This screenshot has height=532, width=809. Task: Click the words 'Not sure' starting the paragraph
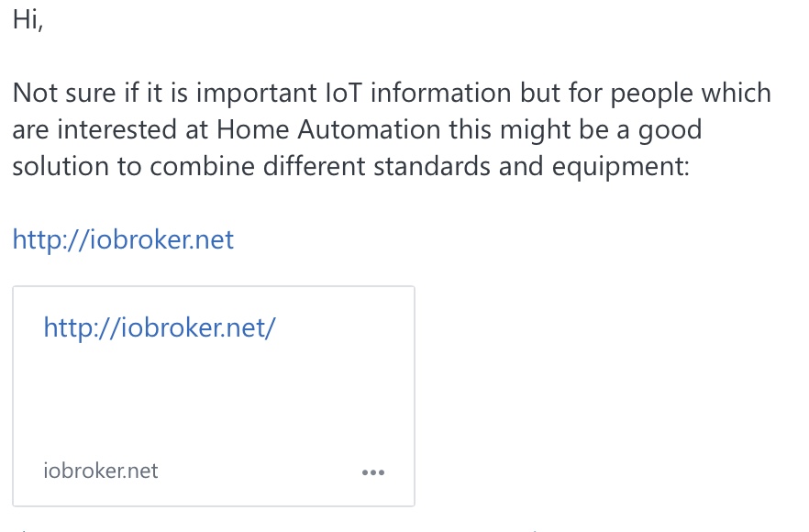click(64, 94)
